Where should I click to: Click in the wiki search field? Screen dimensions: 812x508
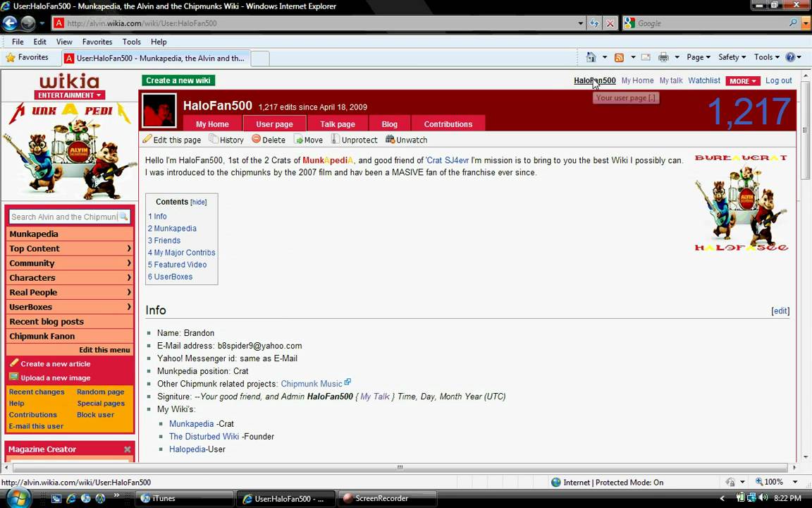pos(64,217)
